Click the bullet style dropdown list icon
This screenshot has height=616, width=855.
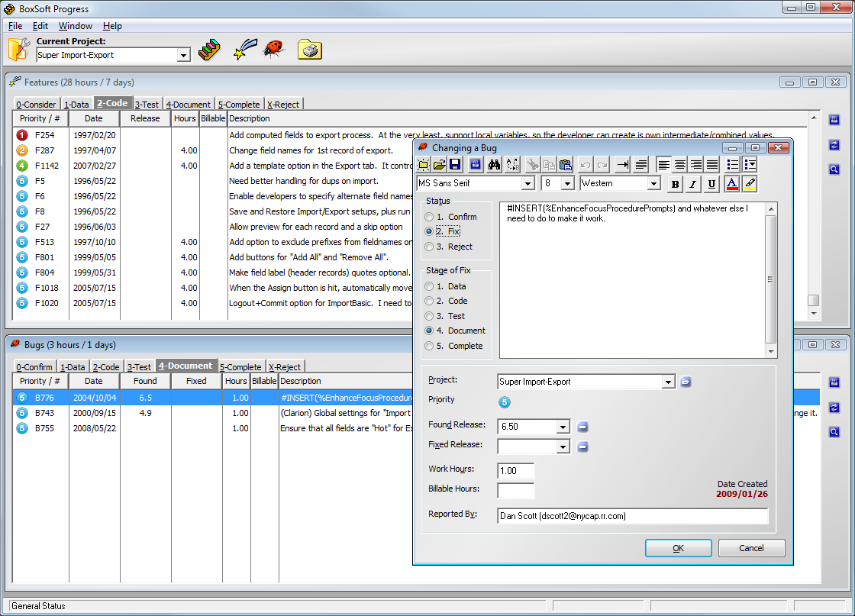[x=750, y=165]
